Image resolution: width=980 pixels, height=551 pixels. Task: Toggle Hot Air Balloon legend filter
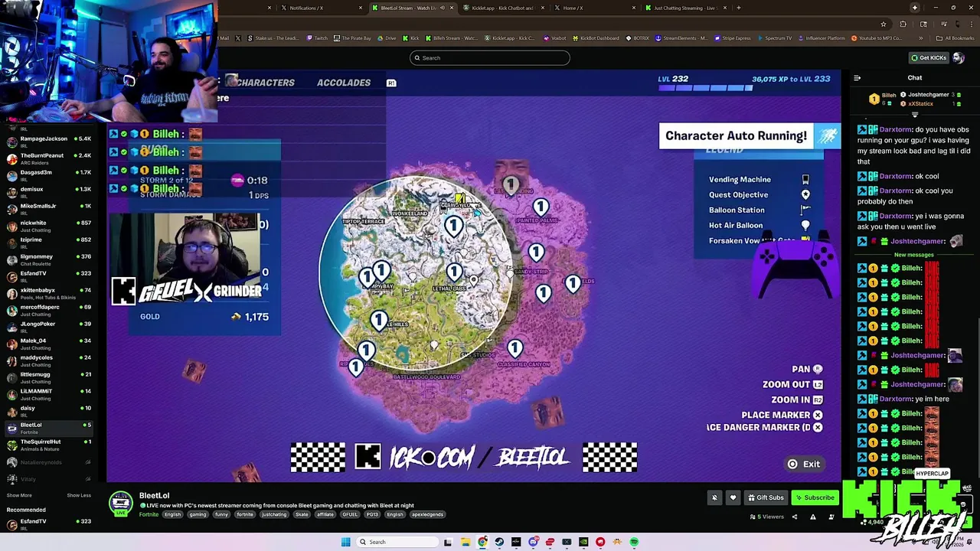coord(758,225)
